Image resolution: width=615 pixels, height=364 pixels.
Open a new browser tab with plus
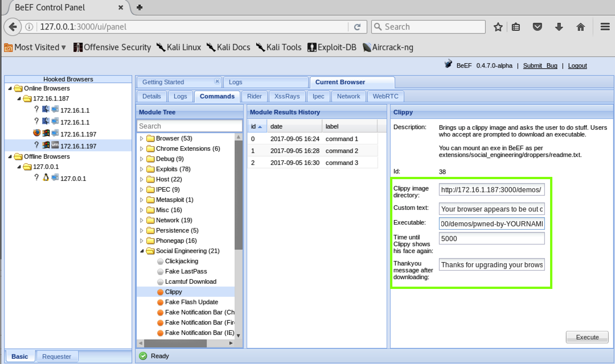point(140,7)
